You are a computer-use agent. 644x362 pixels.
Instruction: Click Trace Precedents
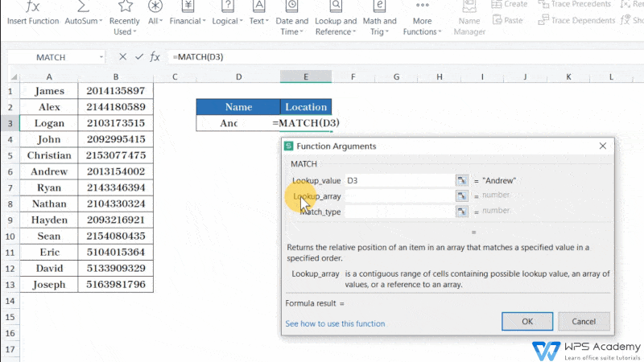coord(575,4)
